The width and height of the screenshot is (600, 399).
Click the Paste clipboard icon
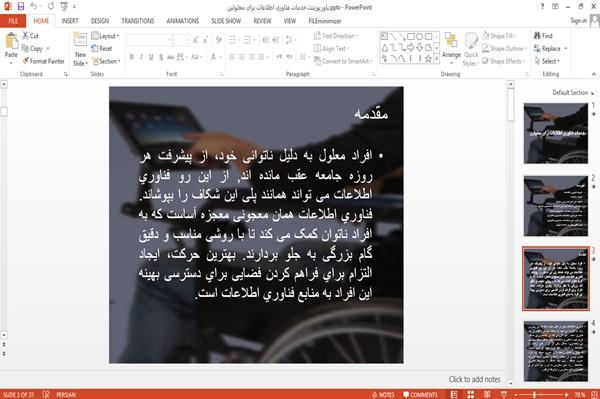click(x=11, y=41)
